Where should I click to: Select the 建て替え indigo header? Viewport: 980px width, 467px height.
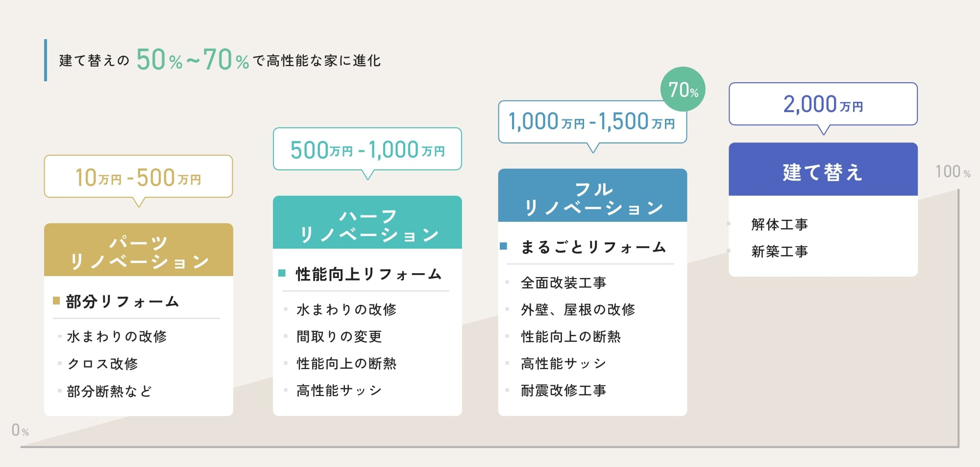(823, 169)
